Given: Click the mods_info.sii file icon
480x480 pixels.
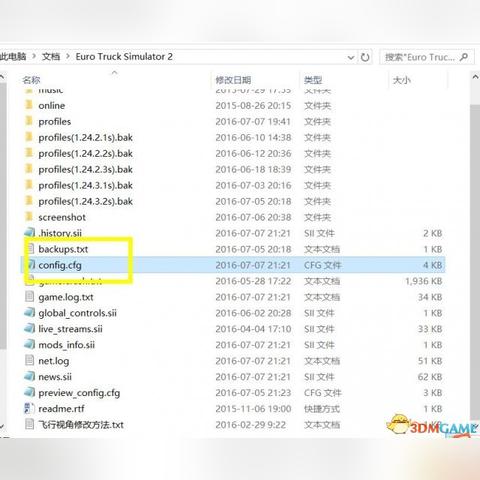Looking at the screenshot, I should [30, 345].
